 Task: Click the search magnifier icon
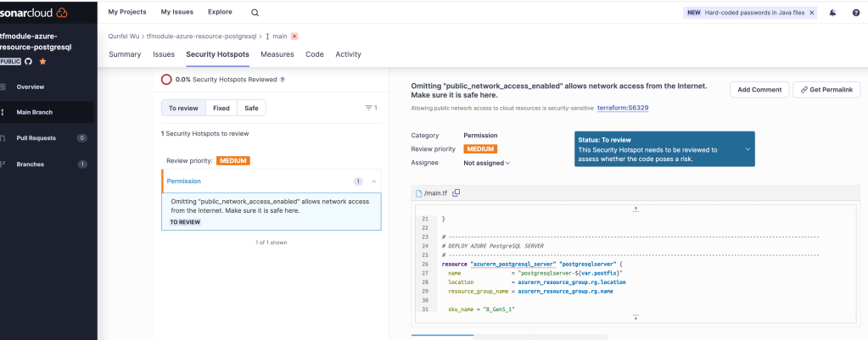[x=255, y=13]
